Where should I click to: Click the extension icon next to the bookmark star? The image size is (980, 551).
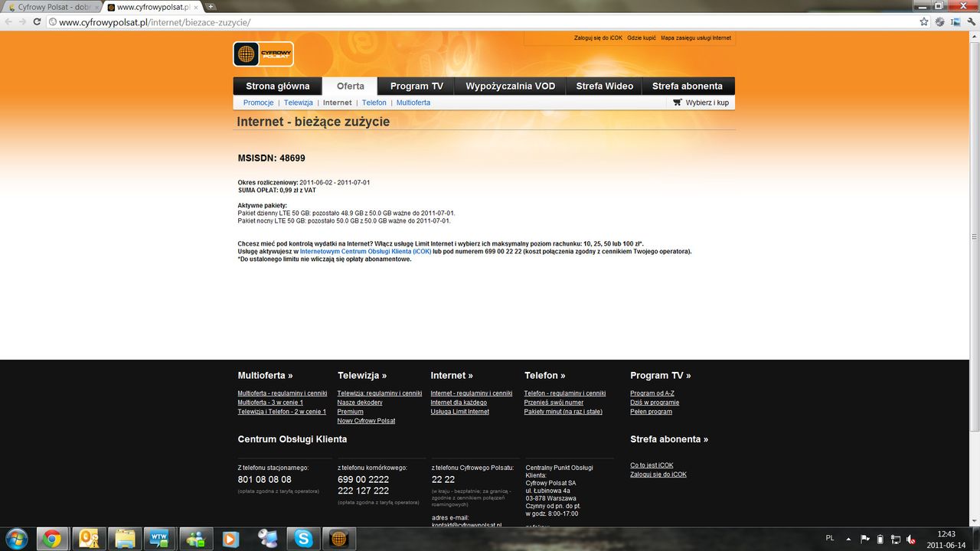click(x=939, y=22)
